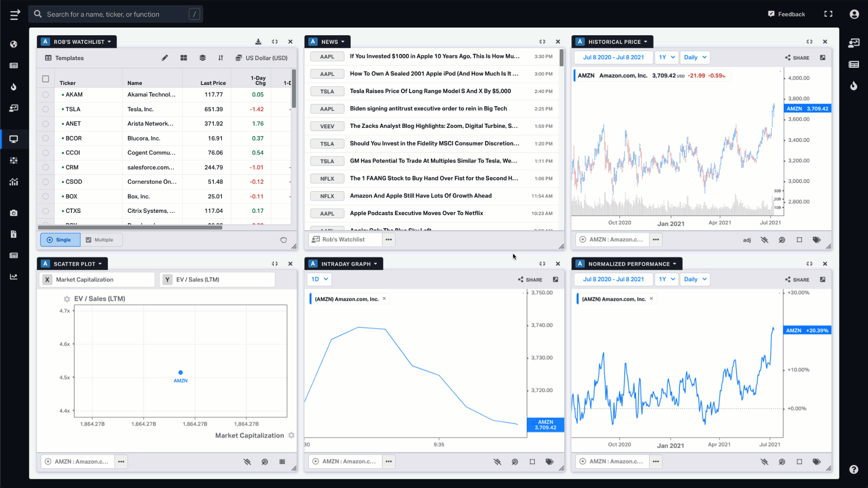Toggle hidden-eye icon in Historical Price footer
The width and height of the screenshot is (868, 488).
pyautogui.click(x=764, y=240)
